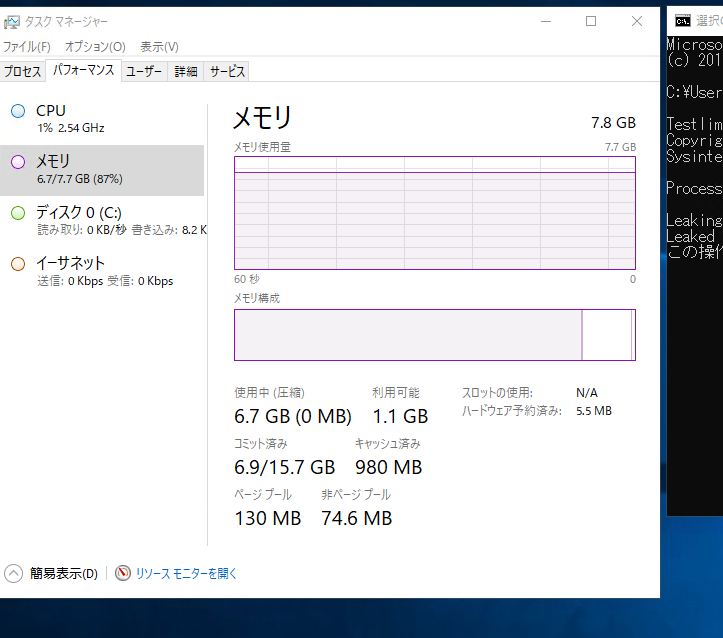The height and width of the screenshot is (638, 723).
Task: Click the 130 MB paged pool value
Action: (x=268, y=518)
